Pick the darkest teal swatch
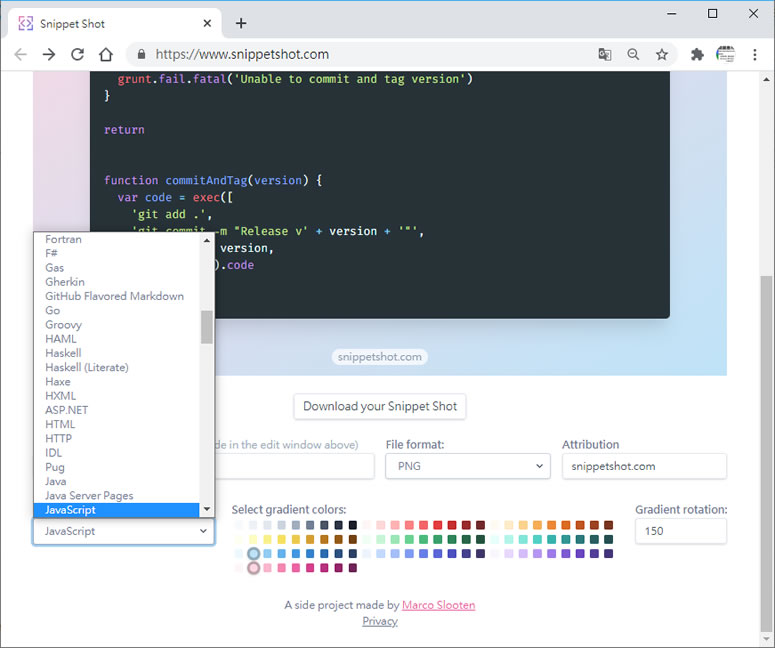This screenshot has width=775, height=648. pos(608,539)
